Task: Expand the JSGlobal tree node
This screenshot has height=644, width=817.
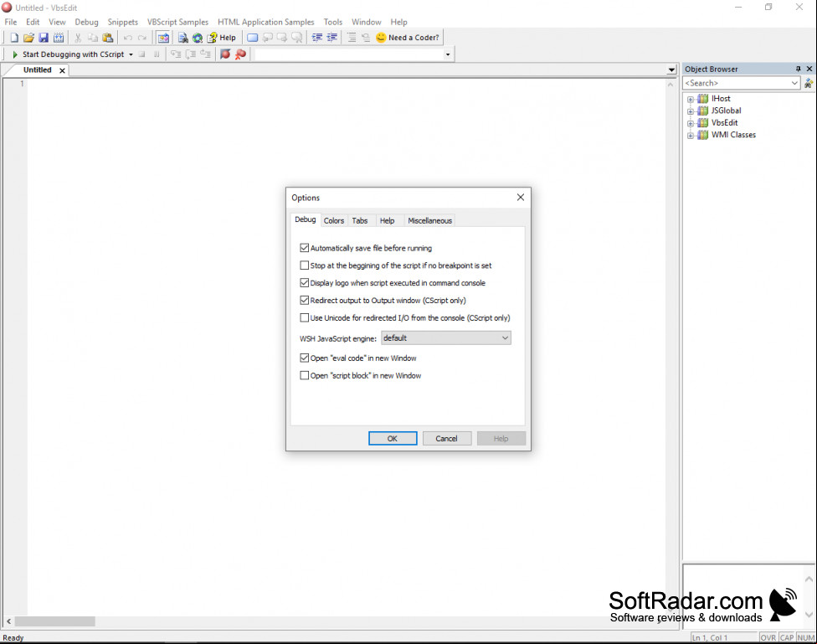Action: point(691,111)
